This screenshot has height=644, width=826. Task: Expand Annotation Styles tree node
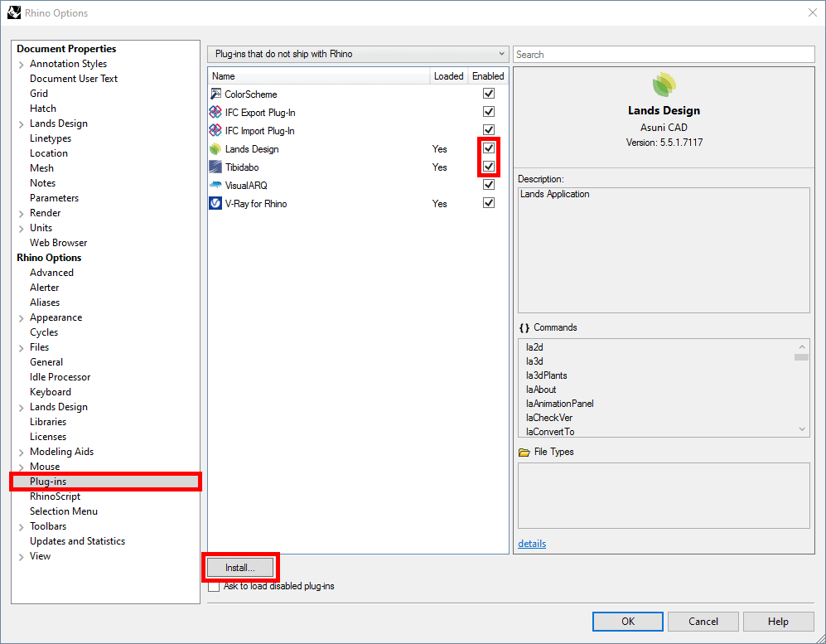click(21, 65)
